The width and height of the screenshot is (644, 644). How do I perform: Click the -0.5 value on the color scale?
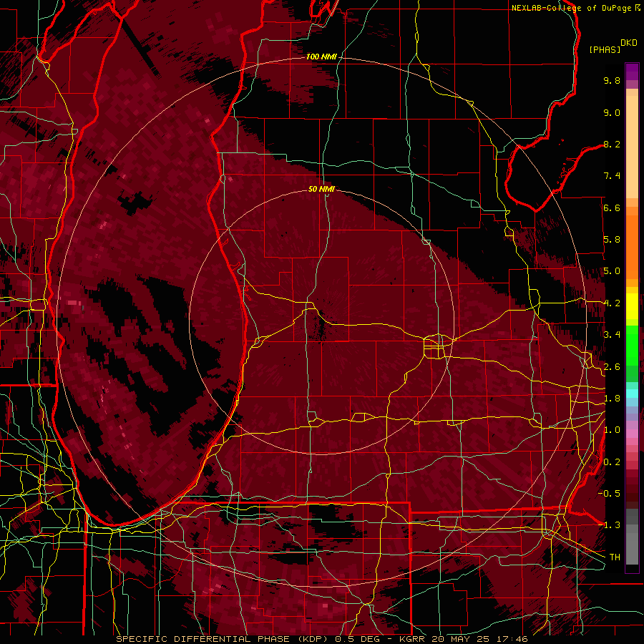tap(610, 494)
